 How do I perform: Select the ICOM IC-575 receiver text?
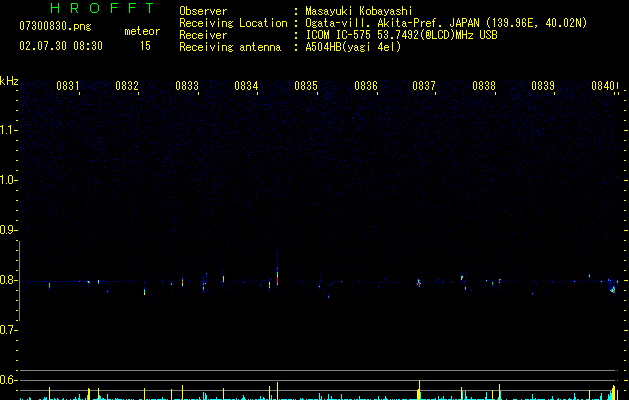pyautogui.click(x=401, y=35)
